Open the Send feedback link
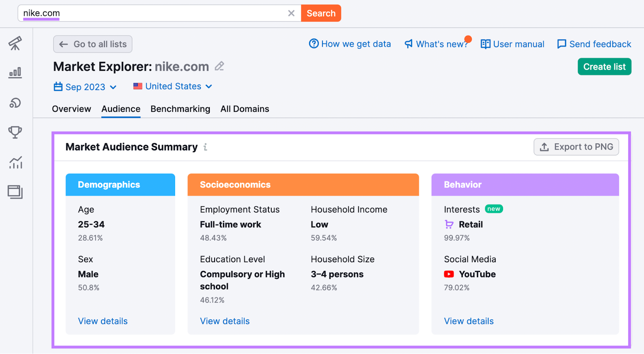The image size is (644, 354). (x=594, y=44)
